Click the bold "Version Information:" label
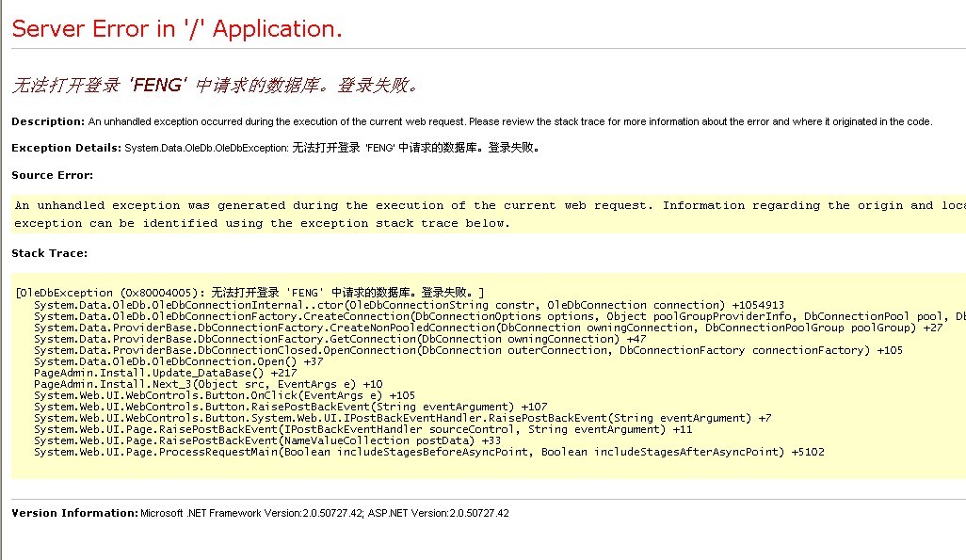This screenshot has height=560, width=966. (x=74, y=513)
